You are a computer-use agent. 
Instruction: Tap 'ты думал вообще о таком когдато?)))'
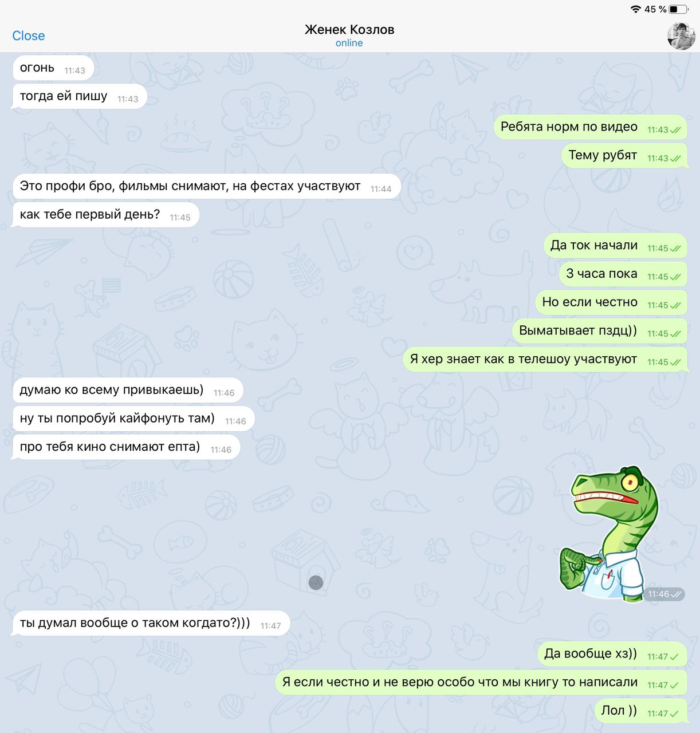[151, 623]
